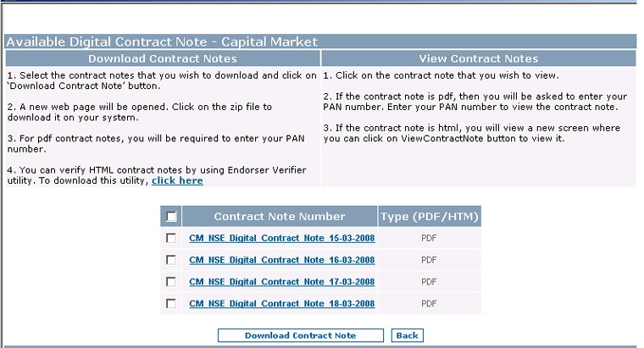Open the contract note dated 17-03-2008
This screenshot has height=348, width=644.
pos(281,281)
